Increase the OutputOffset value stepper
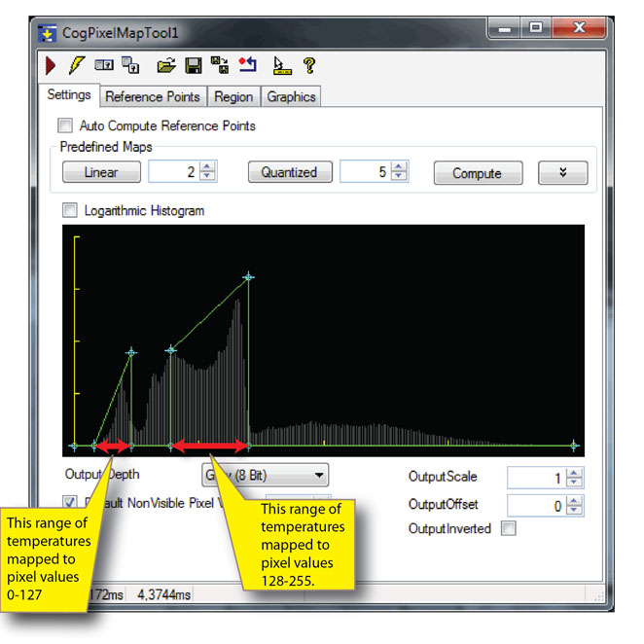Screen dimensions: 644x644 574,501
